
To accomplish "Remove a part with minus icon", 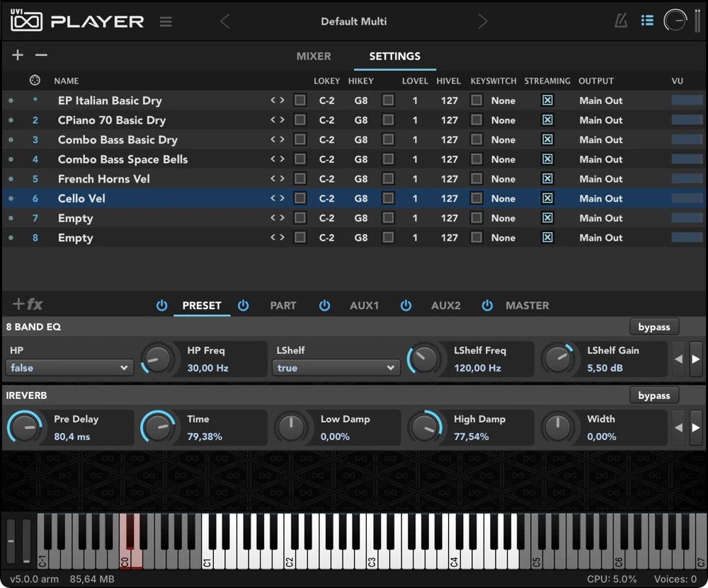I will [x=41, y=55].
